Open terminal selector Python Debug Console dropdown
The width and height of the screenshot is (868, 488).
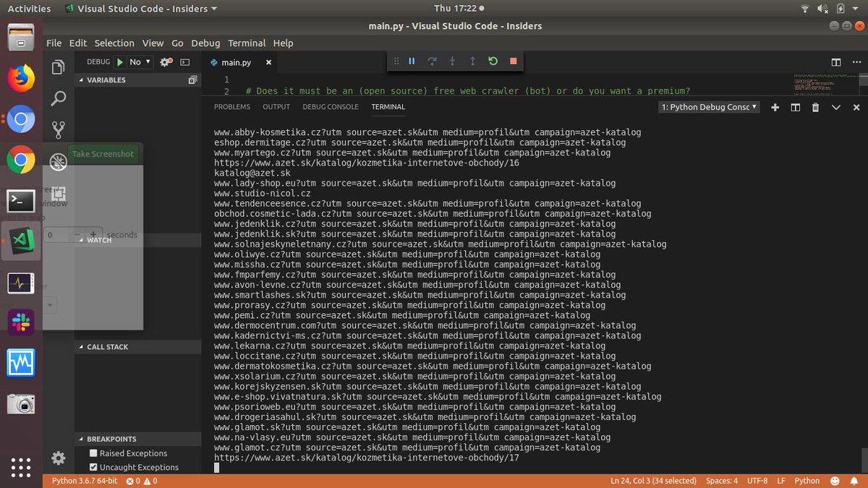pyautogui.click(x=709, y=107)
